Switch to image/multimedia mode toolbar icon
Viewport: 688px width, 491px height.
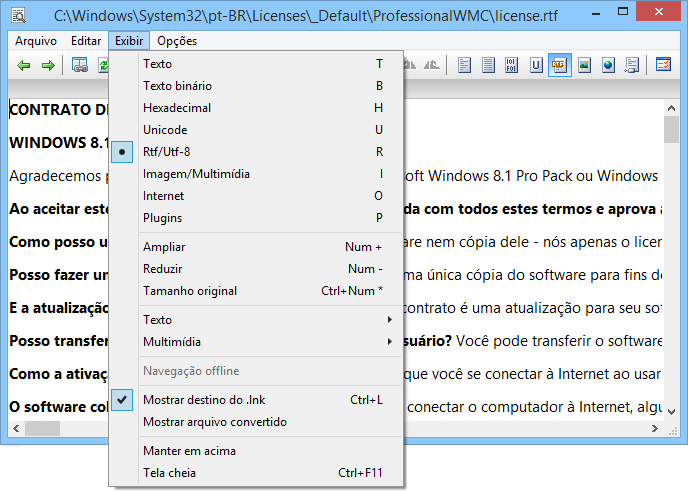pos(584,65)
